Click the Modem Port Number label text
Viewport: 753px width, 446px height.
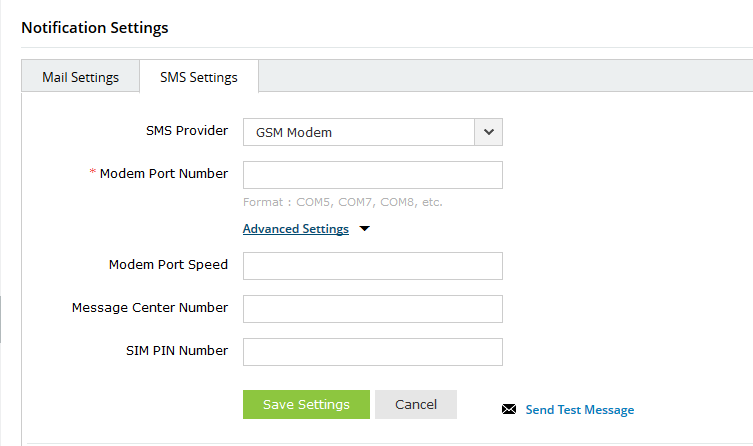[164, 174]
